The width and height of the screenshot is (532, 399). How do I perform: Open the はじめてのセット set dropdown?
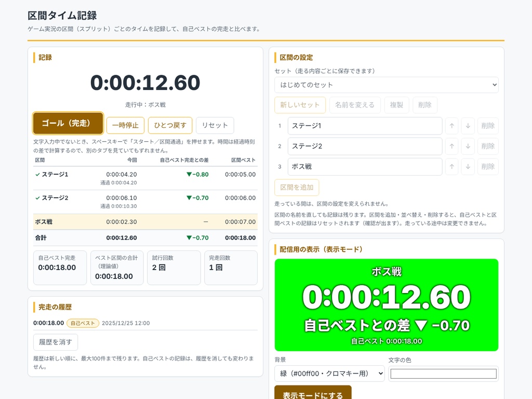[387, 85]
